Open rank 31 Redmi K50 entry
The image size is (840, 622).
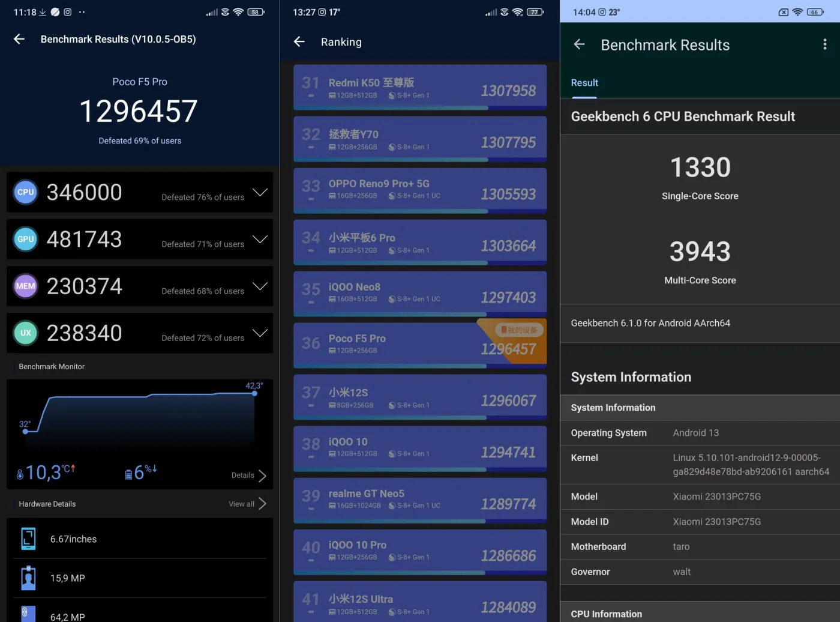[420, 88]
